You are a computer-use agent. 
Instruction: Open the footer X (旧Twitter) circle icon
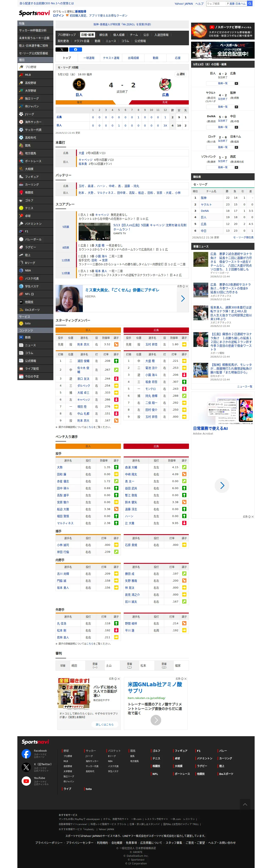tap(26, 767)
